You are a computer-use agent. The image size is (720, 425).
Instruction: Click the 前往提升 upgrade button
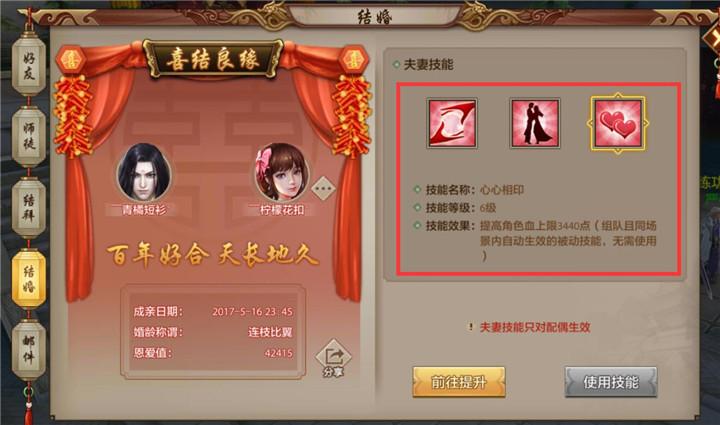(459, 382)
